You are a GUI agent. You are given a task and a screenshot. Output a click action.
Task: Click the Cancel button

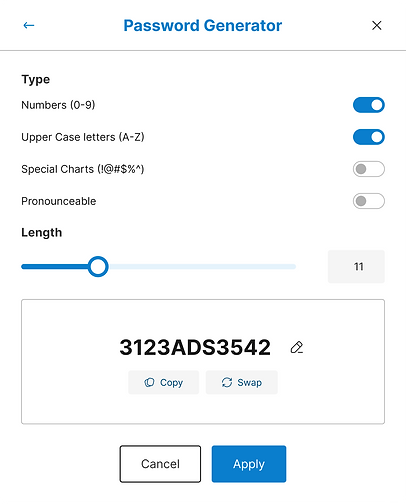[x=160, y=464]
